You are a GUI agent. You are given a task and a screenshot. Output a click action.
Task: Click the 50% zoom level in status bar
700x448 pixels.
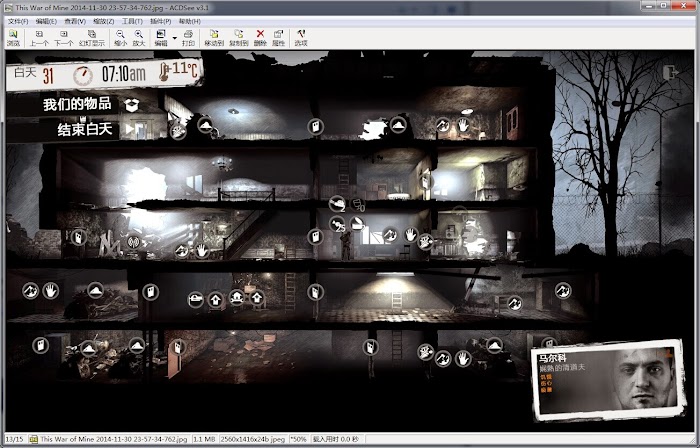click(298, 439)
